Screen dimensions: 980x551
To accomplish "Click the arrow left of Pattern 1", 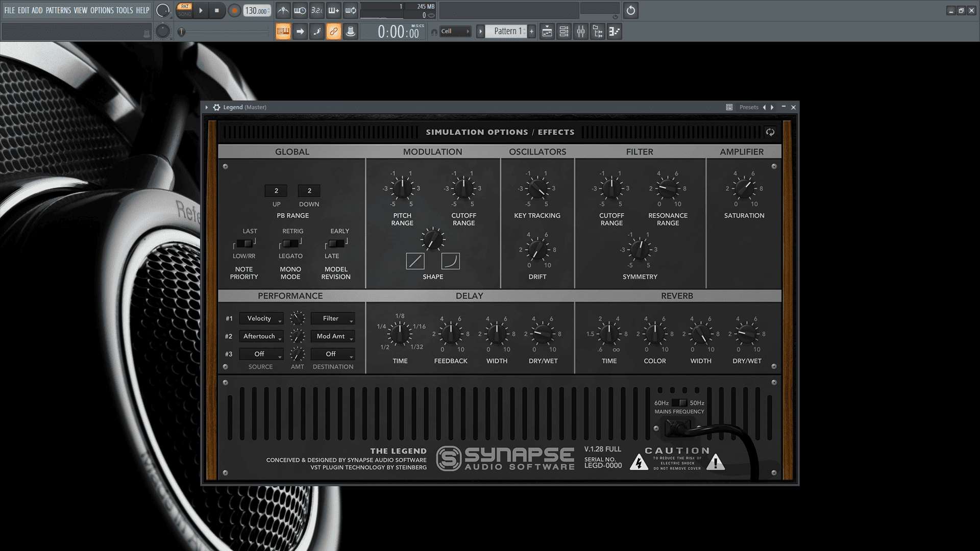I will tap(480, 32).
